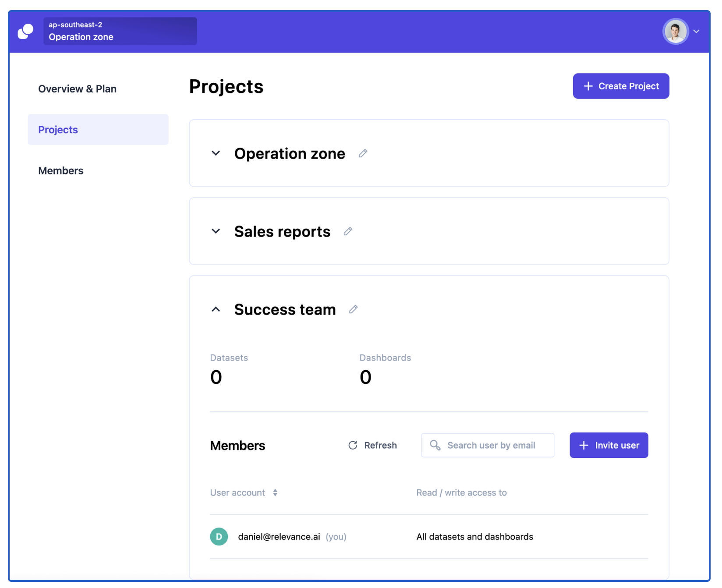Click All datasets and dashboards access text

pos(475,537)
